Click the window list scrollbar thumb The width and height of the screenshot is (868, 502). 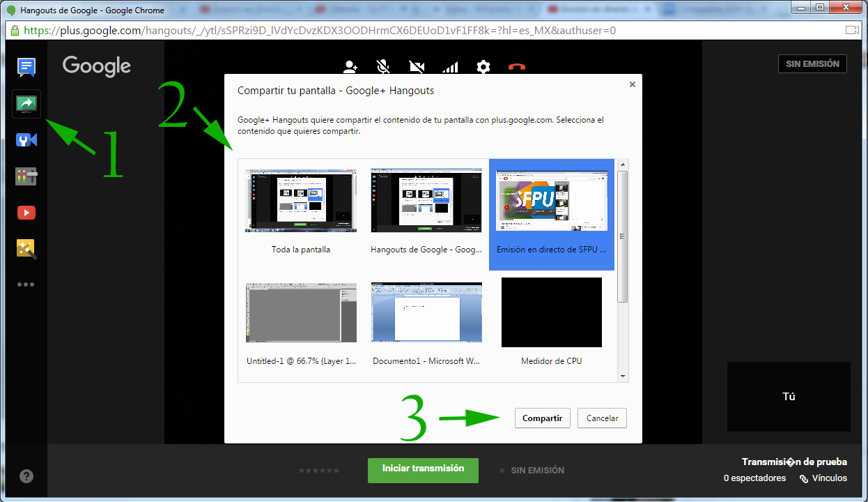623,236
